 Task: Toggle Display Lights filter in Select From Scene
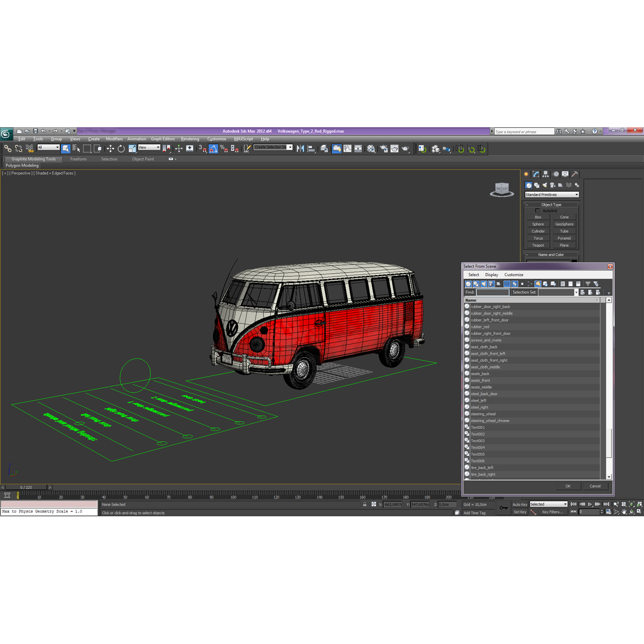click(x=483, y=284)
